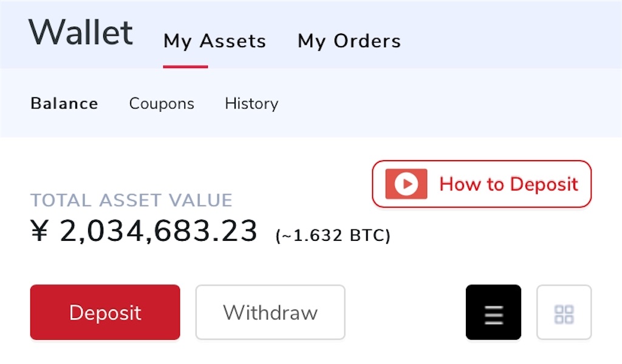This screenshot has width=622, height=364.
Task: Select the Balance sub-tab
Action: tap(64, 103)
